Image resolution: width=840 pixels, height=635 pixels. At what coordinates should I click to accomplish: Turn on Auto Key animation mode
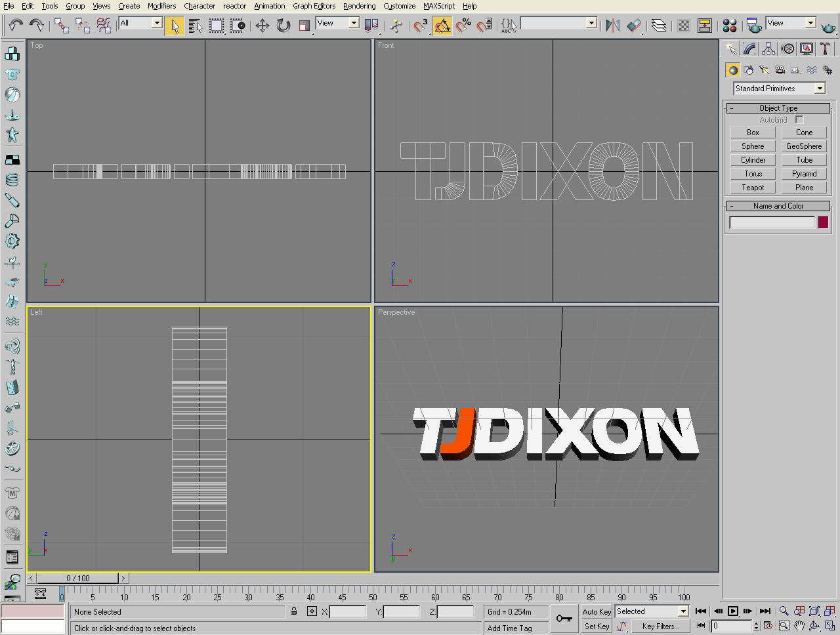click(596, 611)
